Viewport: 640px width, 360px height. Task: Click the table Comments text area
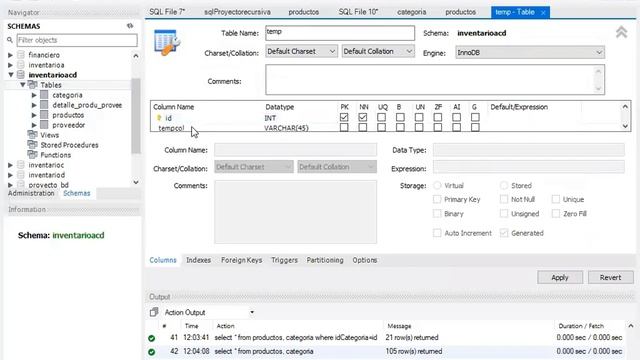(x=435, y=80)
